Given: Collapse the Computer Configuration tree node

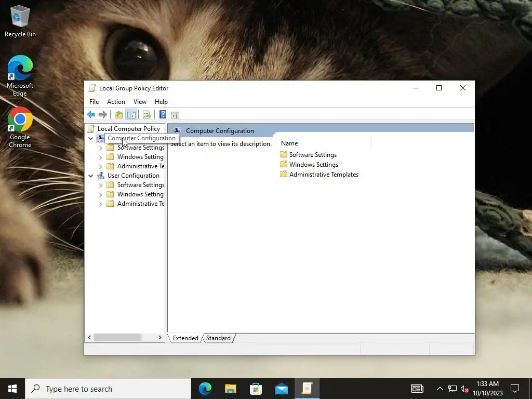Looking at the screenshot, I should (x=90, y=138).
